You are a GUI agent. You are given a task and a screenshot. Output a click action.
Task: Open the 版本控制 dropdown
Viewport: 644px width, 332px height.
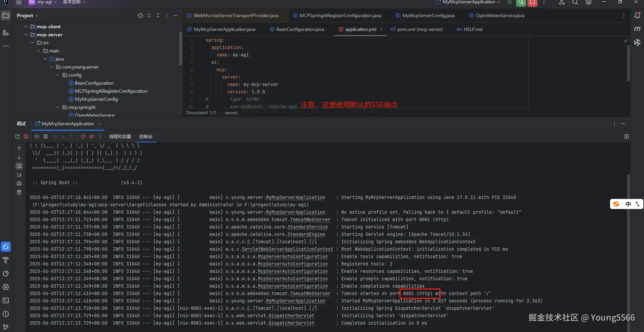tap(74, 2)
